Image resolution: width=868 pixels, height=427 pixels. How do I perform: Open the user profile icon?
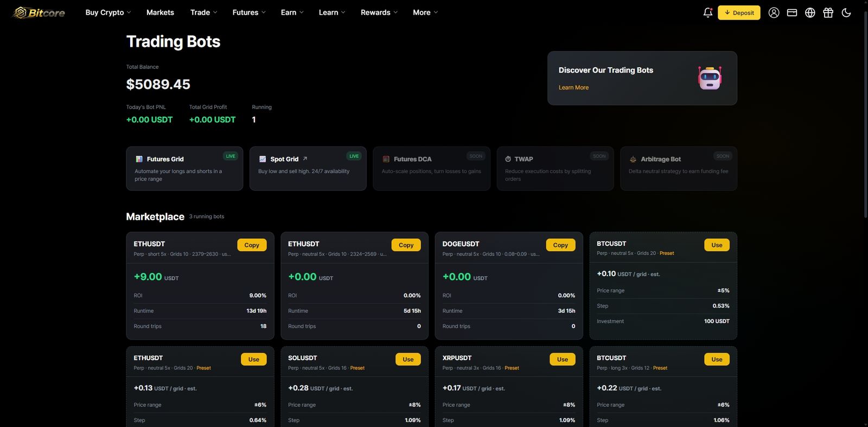tap(774, 12)
